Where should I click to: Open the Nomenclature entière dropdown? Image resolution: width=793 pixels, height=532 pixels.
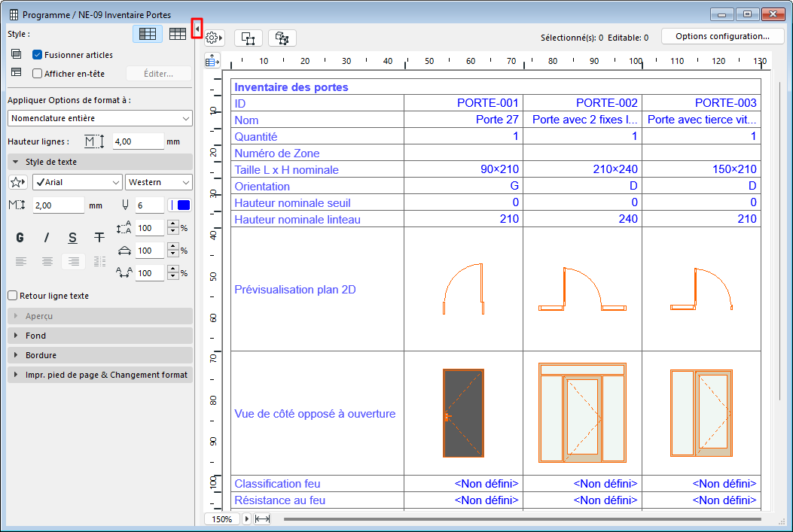(x=100, y=118)
